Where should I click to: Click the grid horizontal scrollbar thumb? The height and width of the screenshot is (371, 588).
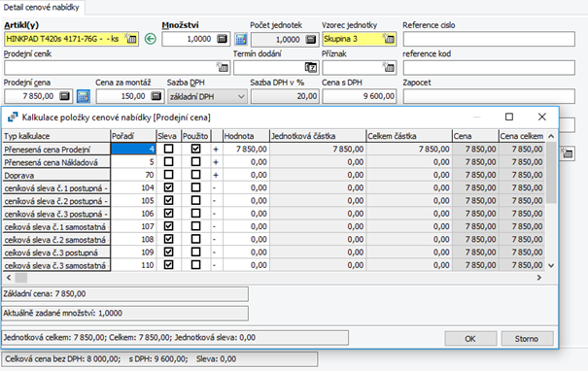coord(21,278)
